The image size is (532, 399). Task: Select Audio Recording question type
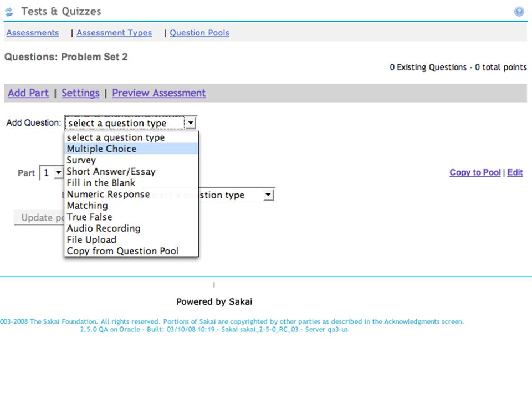tap(131, 228)
